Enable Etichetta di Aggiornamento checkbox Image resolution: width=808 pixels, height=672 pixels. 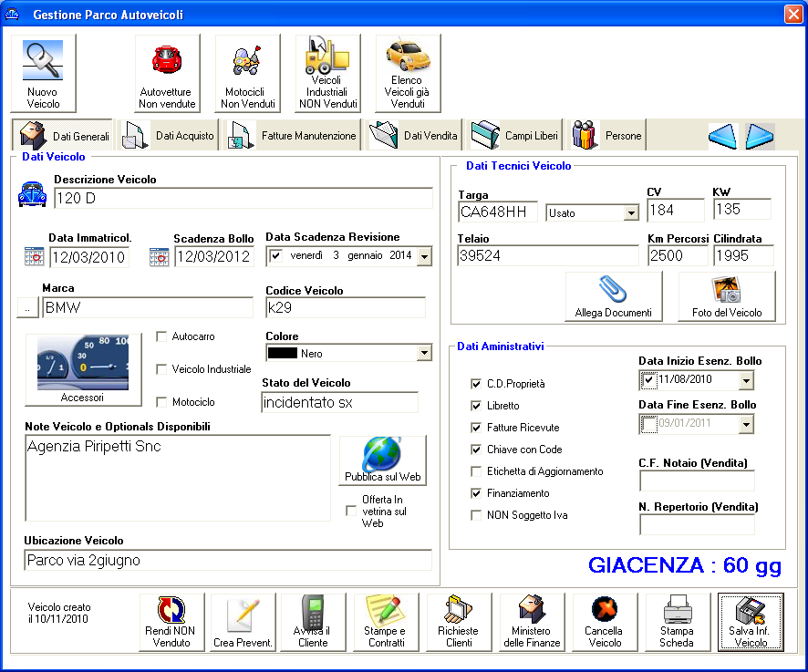tap(476, 471)
